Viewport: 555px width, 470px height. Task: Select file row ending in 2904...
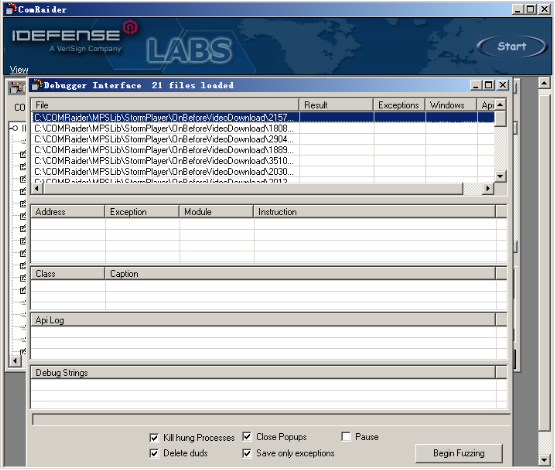pyautogui.click(x=263, y=139)
